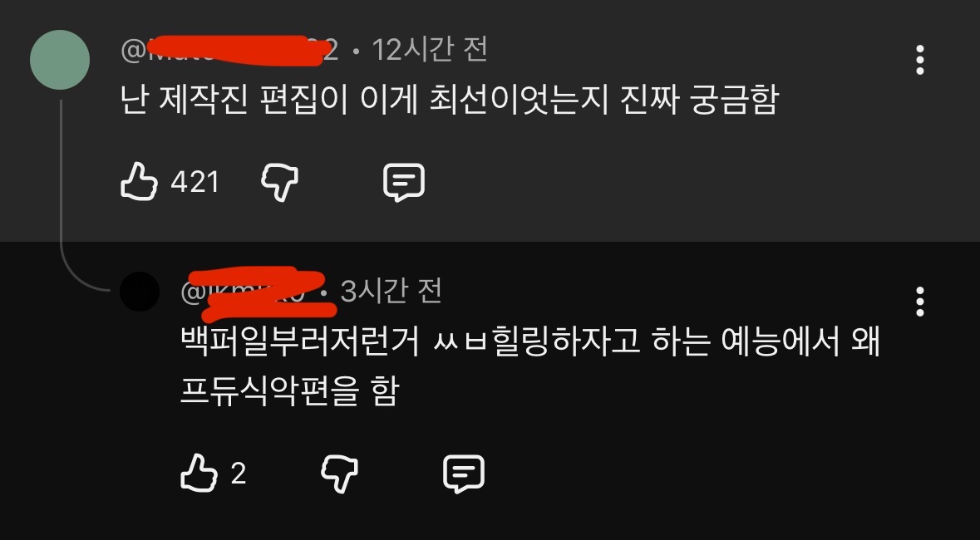Click the like count 2 on reply
Viewport: 980px width, 540px height.
click(x=238, y=474)
